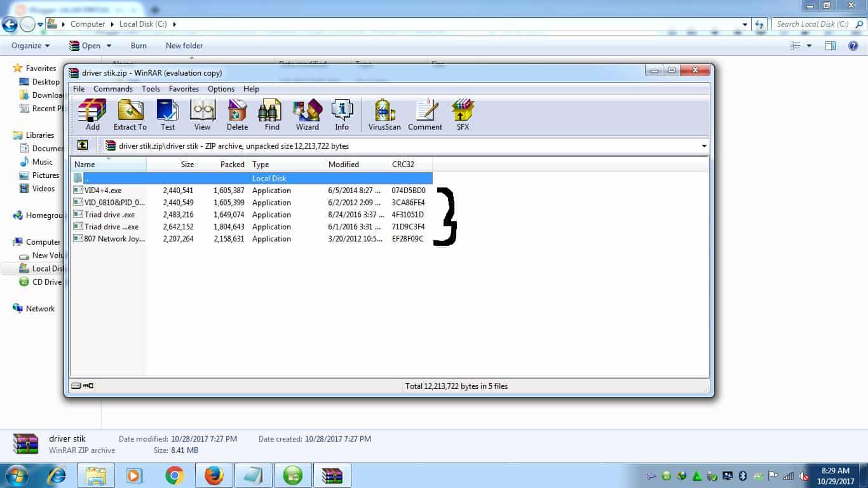Expand the Explorer view options arrow
The width and height of the screenshot is (868, 488).
pyautogui.click(x=809, y=46)
